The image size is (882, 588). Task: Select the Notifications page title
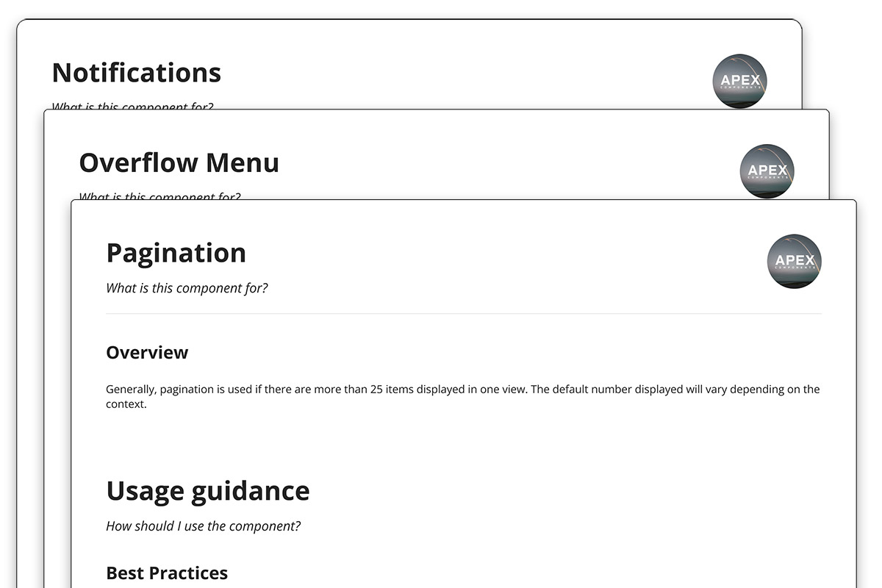coord(136,73)
